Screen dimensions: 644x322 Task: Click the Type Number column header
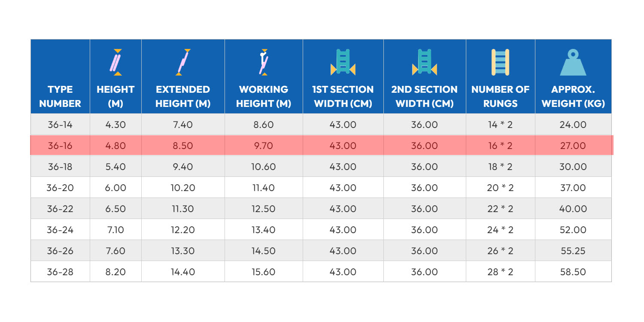click(60, 97)
